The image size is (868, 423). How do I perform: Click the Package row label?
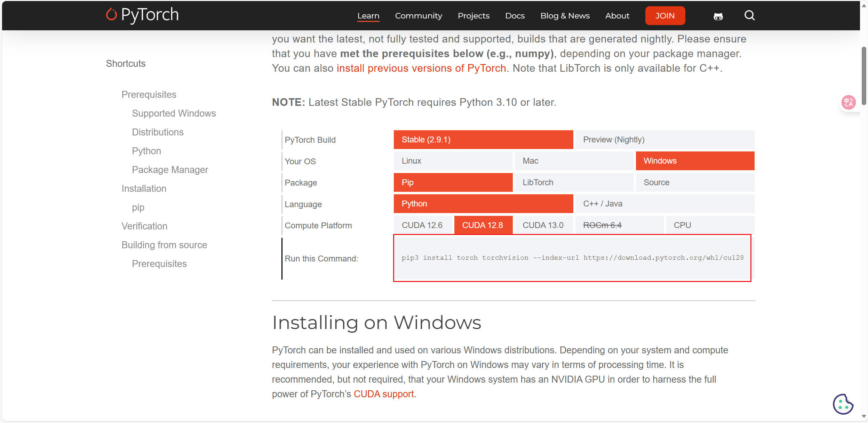coord(301,183)
